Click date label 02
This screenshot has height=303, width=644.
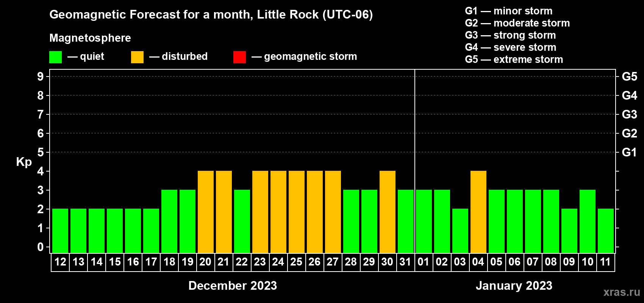pyautogui.click(x=442, y=262)
